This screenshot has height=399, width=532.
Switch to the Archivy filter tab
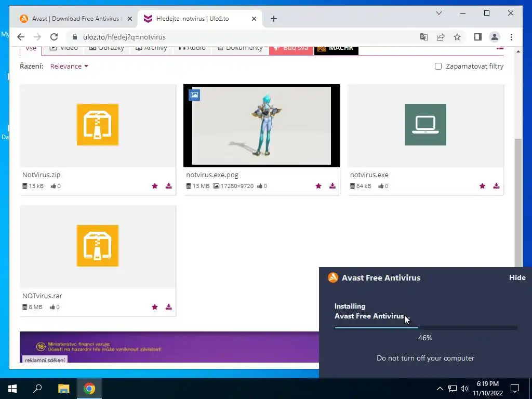[151, 49]
